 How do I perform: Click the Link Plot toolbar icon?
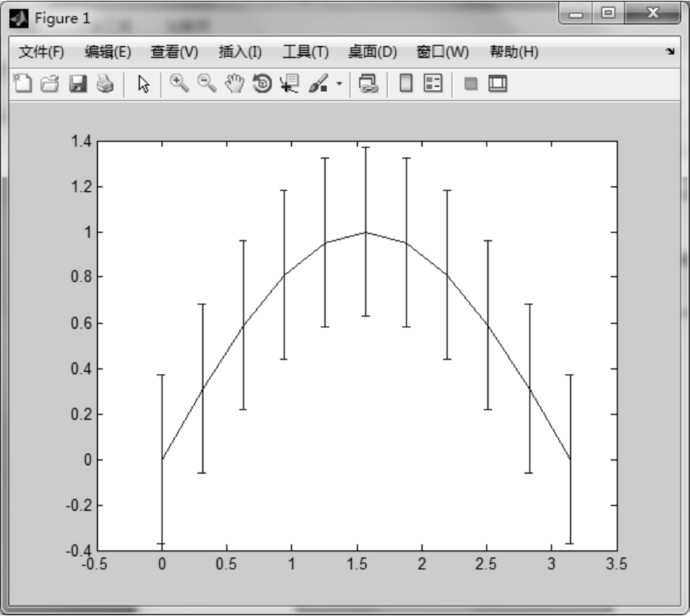click(369, 84)
